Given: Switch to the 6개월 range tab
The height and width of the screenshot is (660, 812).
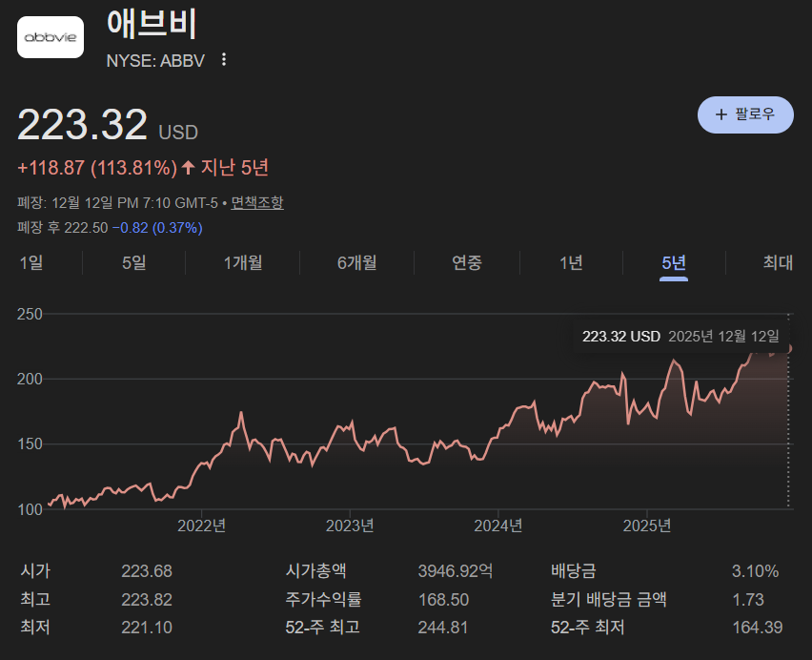Looking at the screenshot, I should click(x=356, y=262).
